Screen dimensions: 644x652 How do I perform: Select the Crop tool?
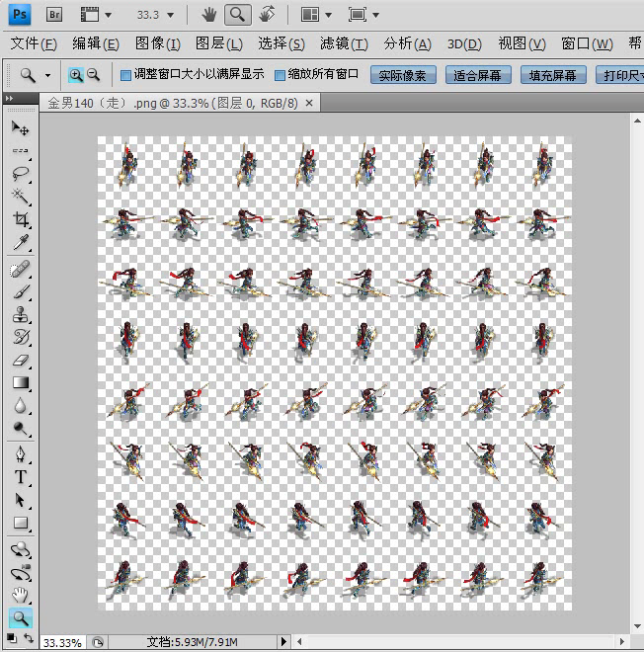(x=20, y=218)
